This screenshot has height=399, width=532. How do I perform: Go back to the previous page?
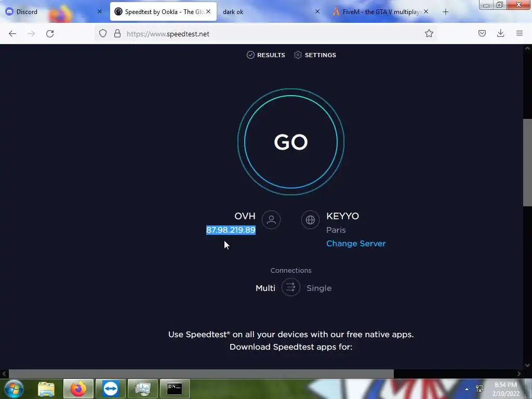12,34
